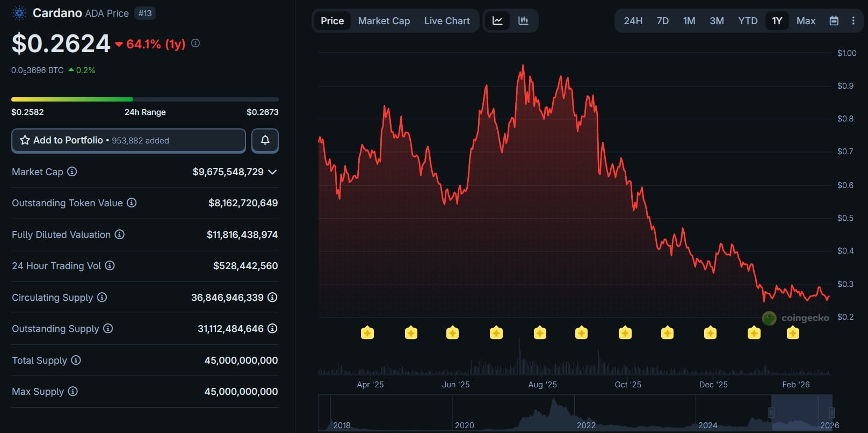Click the info icon beside Fully Diluted Valuation
868x433 pixels.
click(x=120, y=234)
